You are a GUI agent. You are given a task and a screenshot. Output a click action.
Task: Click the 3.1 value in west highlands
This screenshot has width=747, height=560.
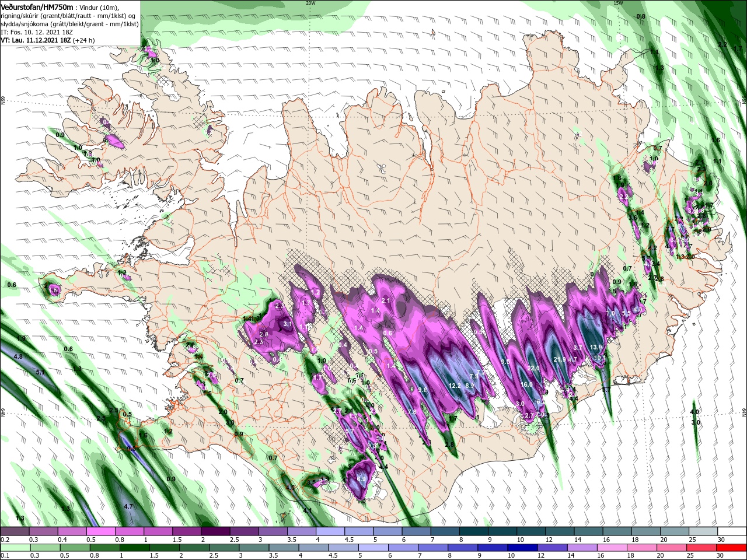click(288, 323)
